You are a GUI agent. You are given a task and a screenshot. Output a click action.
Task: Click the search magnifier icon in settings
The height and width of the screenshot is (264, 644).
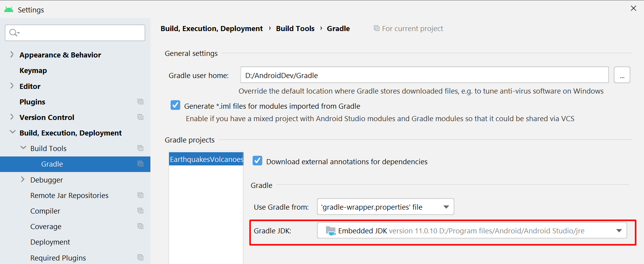coord(14,33)
